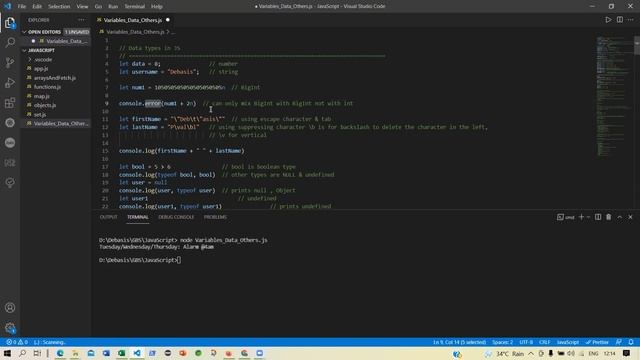640x360 pixels.
Task: Open Windows taskbar search
Action: [x=22, y=353]
